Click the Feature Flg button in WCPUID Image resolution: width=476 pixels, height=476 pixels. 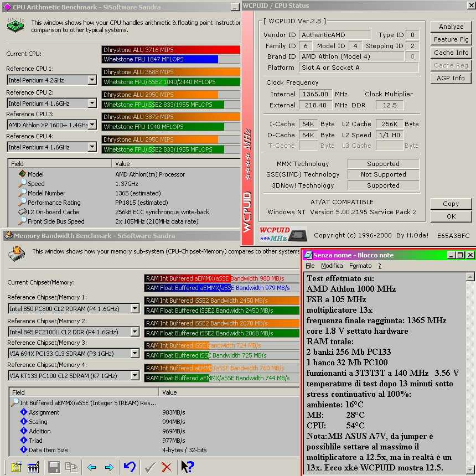(451, 39)
